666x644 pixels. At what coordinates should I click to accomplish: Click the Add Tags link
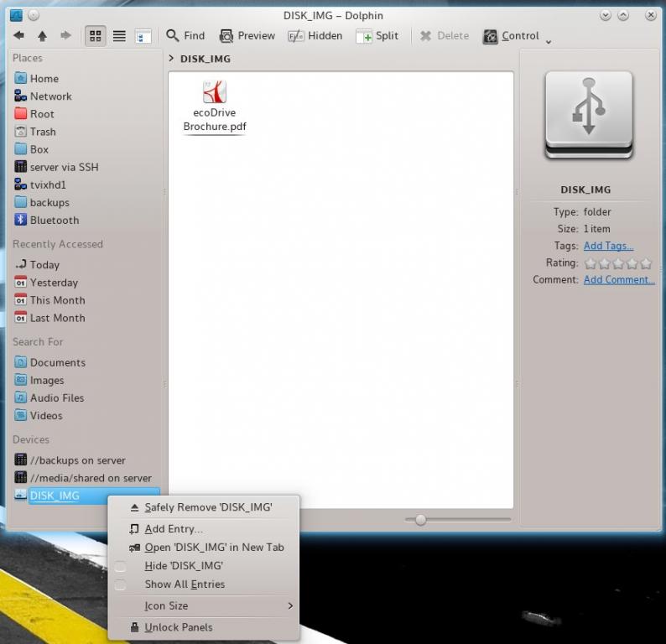[x=608, y=246]
